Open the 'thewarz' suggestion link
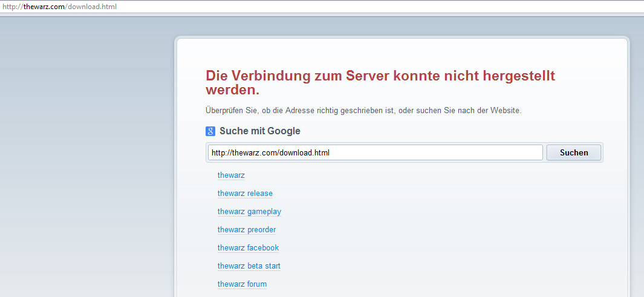644x297 pixels. 231,175
